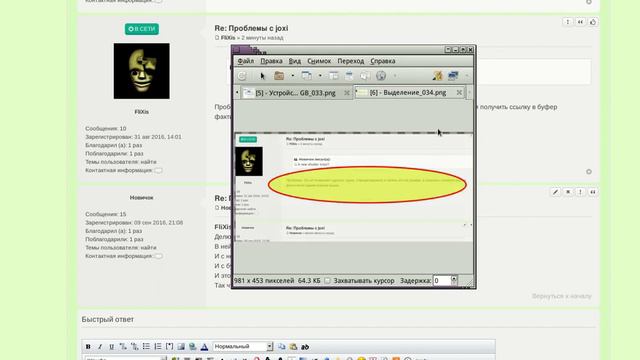Click the screenshot tool window menu icon

pyautogui.click(x=237, y=50)
